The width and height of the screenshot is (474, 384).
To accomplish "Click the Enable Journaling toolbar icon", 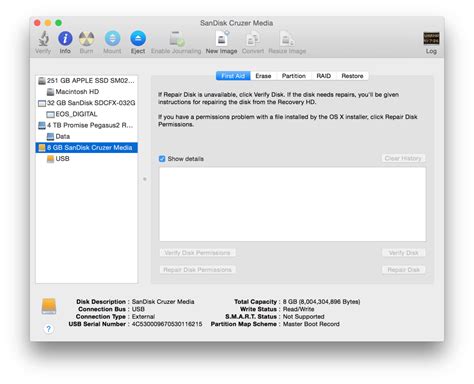I will [x=176, y=39].
